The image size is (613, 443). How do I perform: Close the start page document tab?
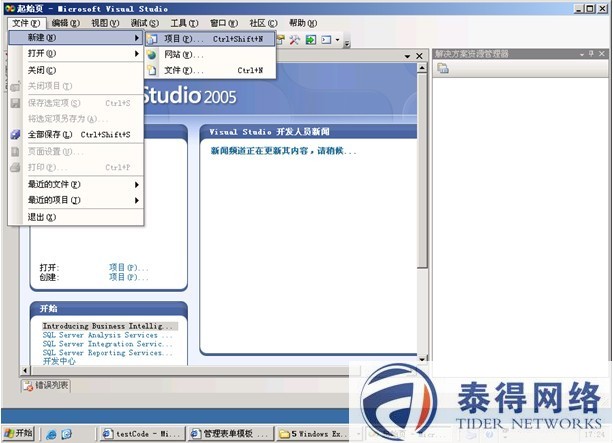click(419, 56)
